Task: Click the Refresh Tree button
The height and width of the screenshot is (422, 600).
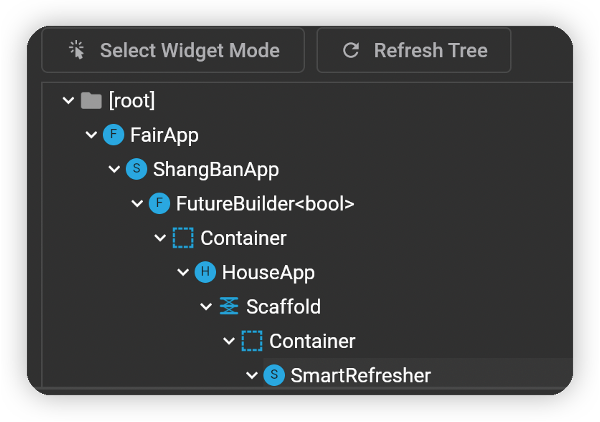Action: 414,50
